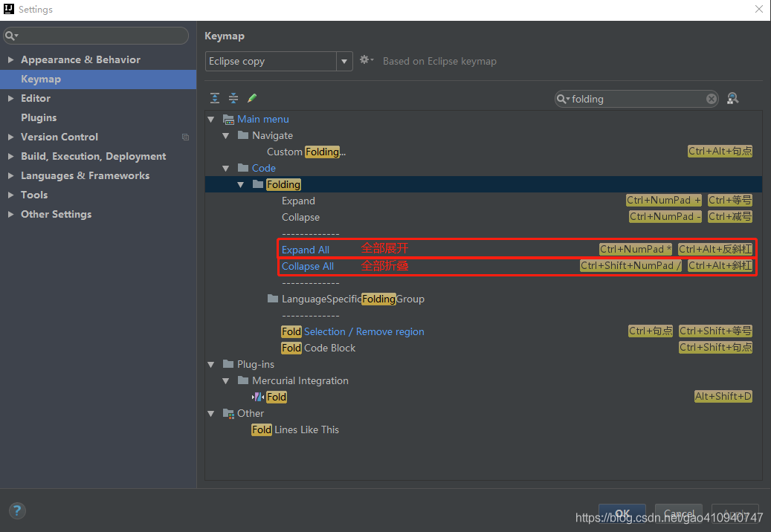The width and height of the screenshot is (771, 532).
Task: Open the Editor settings category
Action: click(x=36, y=98)
